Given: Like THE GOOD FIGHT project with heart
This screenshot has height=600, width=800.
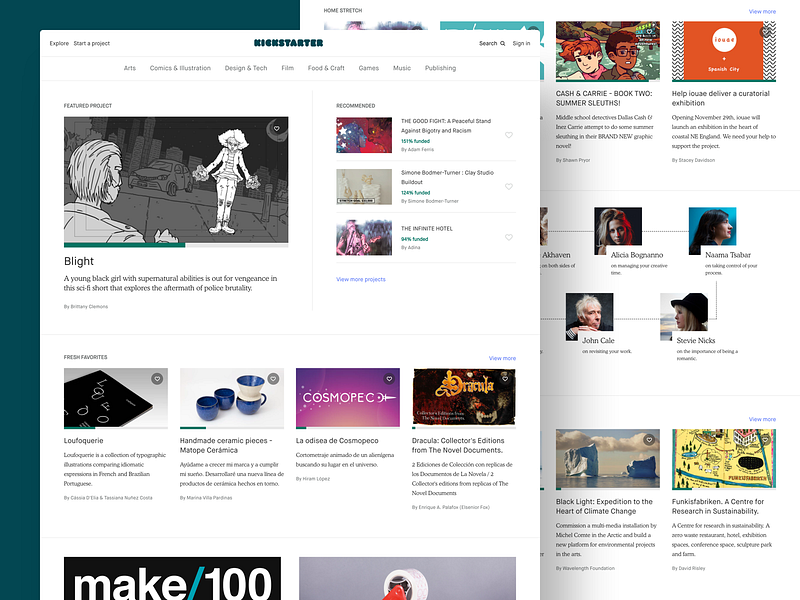Looking at the screenshot, I should point(509,135).
